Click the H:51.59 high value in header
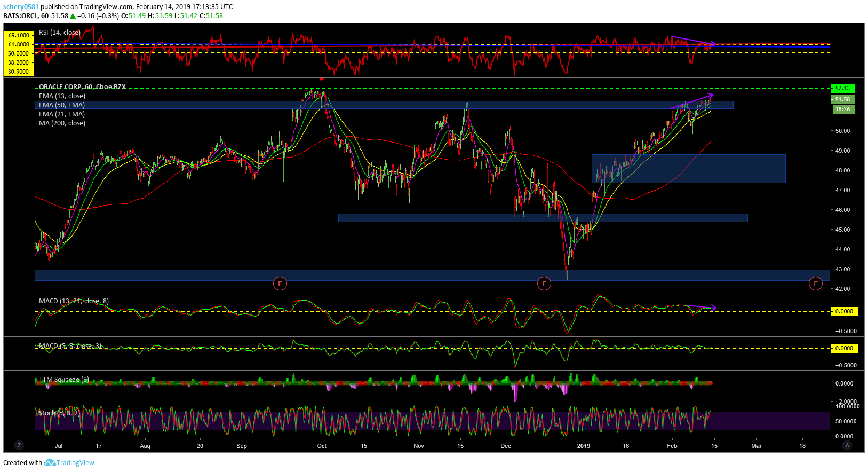The height and width of the screenshot is (472, 868). pos(160,16)
